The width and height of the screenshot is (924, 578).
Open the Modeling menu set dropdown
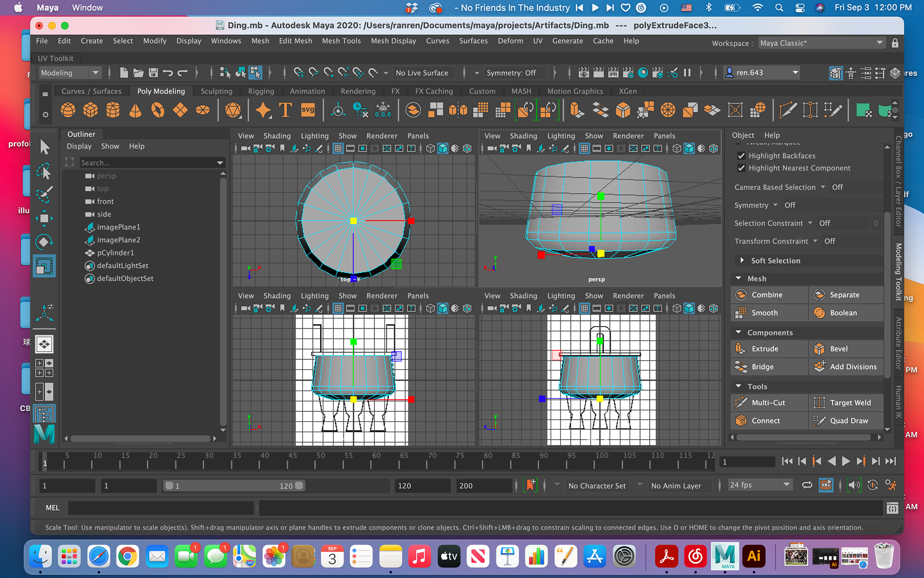coord(70,73)
